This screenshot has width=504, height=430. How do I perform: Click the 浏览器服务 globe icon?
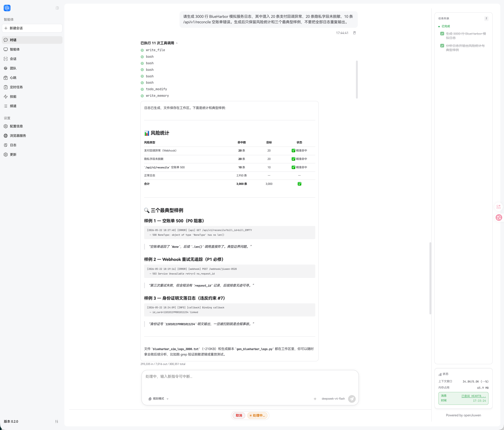click(6, 136)
